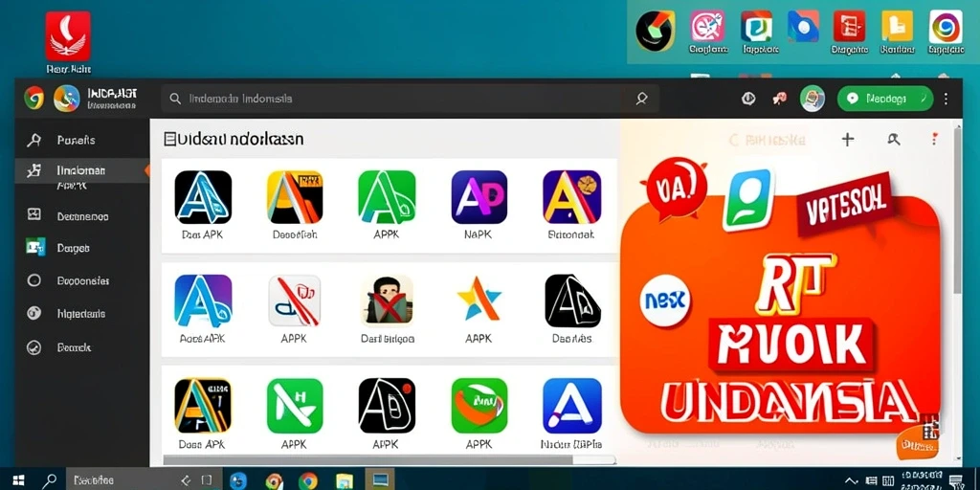Screen dimensions: 980x490
Task: Select the green APPK app with white N
Action: click(x=295, y=405)
